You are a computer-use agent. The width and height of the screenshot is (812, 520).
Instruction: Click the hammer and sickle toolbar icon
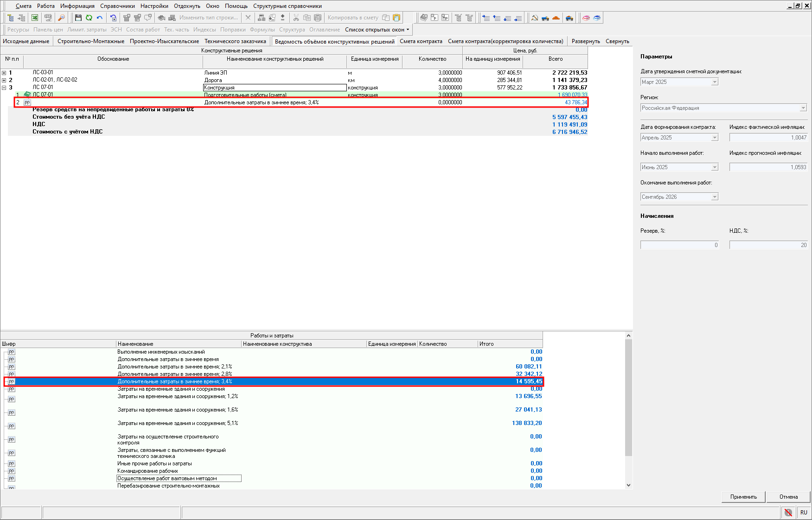(535, 18)
